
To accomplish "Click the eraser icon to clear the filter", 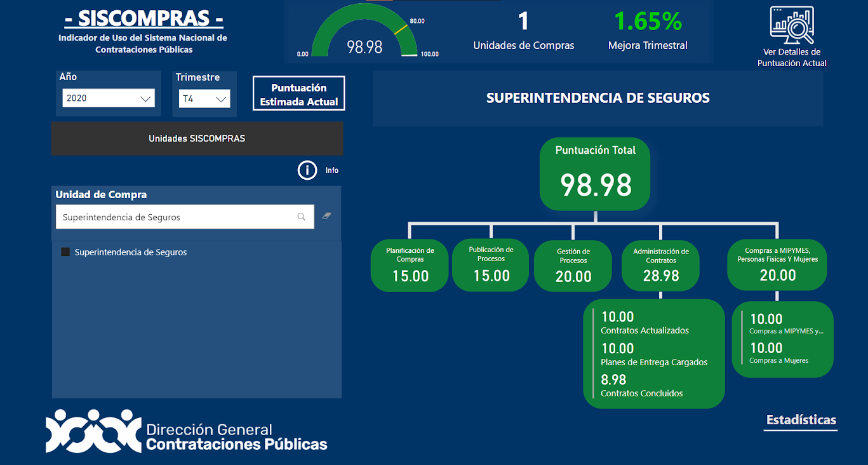I will [326, 217].
